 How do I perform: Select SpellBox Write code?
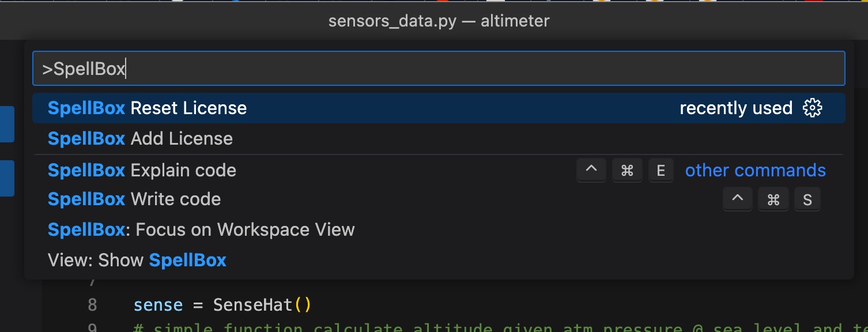[134, 199]
